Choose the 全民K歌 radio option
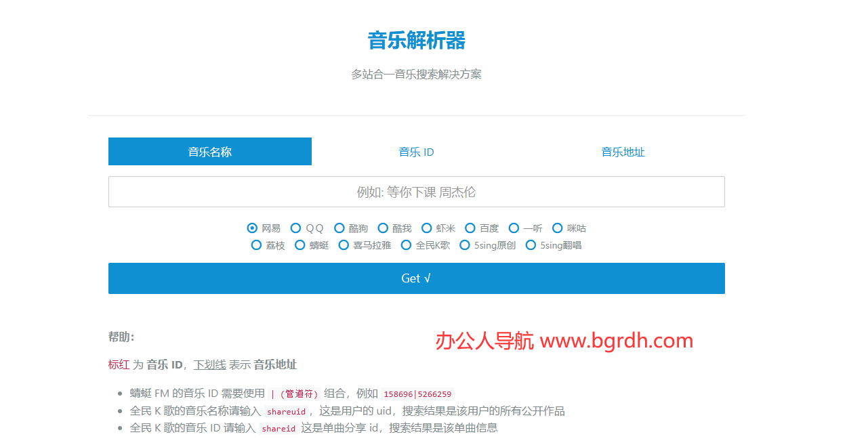This screenshot has width=868, height=443. coord(407,245)
